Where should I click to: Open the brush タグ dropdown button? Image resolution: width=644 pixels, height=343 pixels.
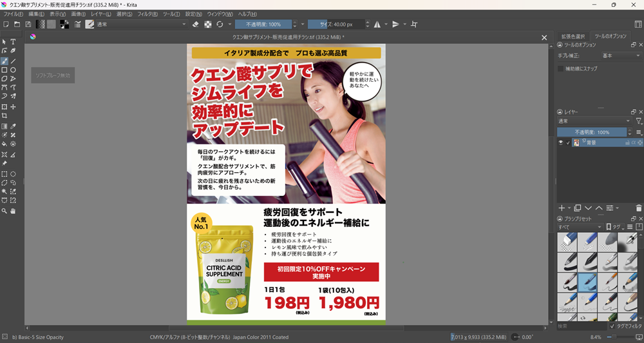point(615,227)
